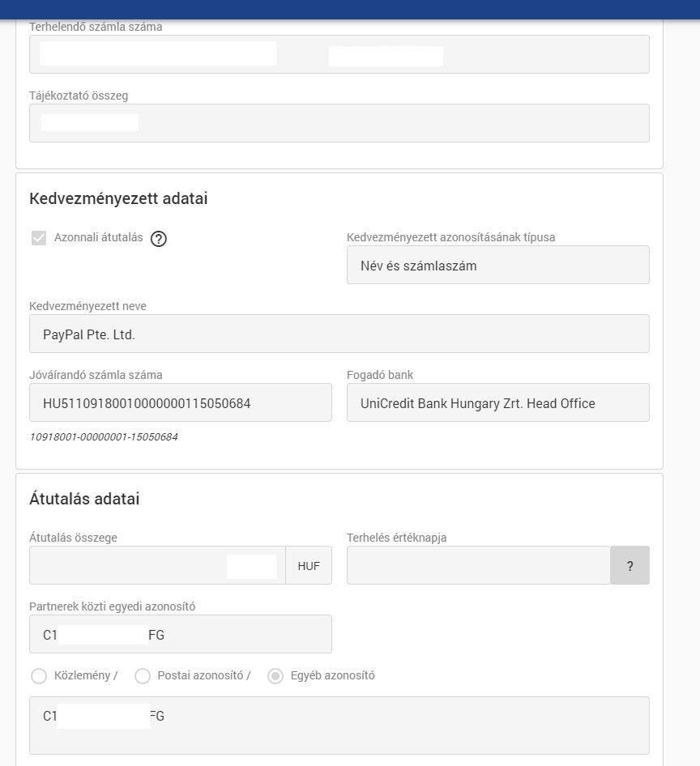Click the Tájékoztató összeg field
The height and width of the screenshot is (766, 700).
pyautogui.click(x=339, y=124)
